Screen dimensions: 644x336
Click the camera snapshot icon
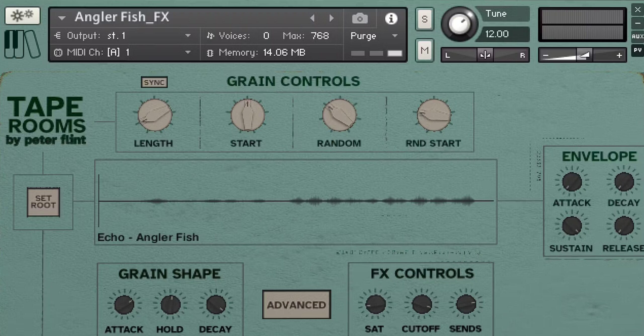[360, 18]
